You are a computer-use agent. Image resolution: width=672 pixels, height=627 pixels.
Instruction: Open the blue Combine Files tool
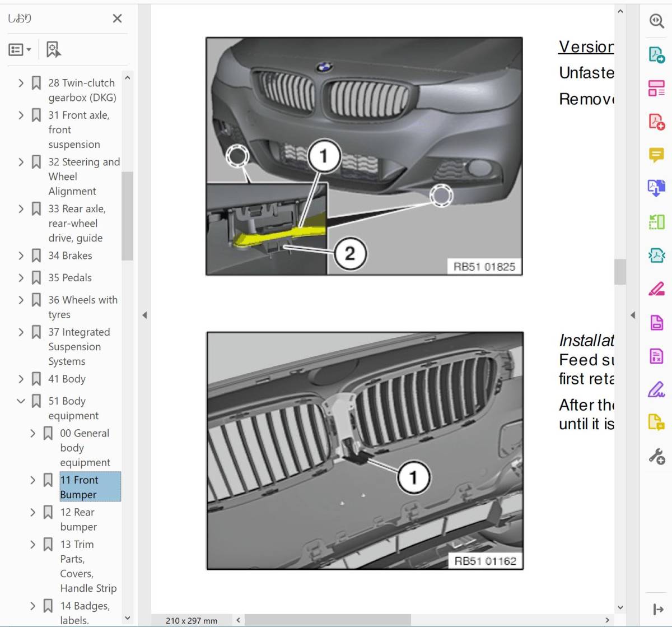[x=656, y=188]
